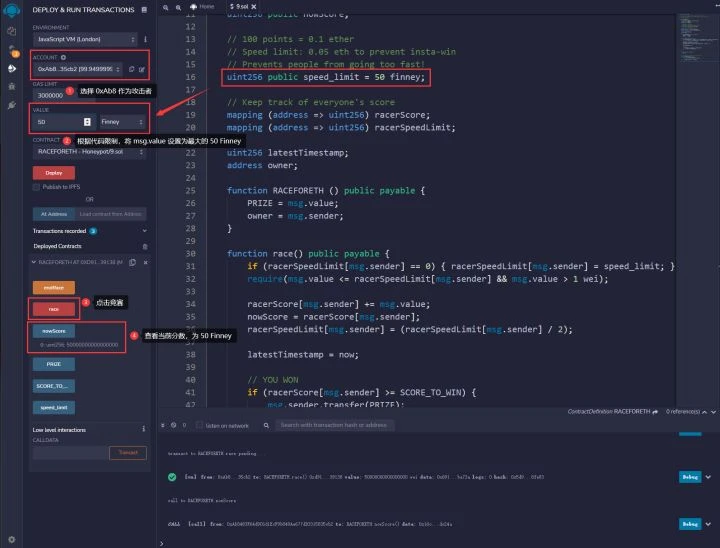Open the Plugin manager sidebar icon
Screen dimensions: 720x548
pyautogui.click(x=12, y=105)
